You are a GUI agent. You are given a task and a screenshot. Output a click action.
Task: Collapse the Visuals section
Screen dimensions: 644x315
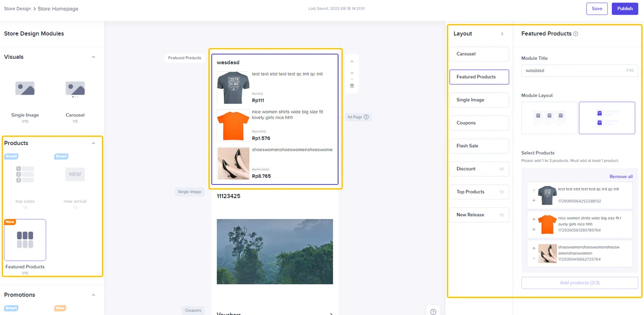point(93,57)
